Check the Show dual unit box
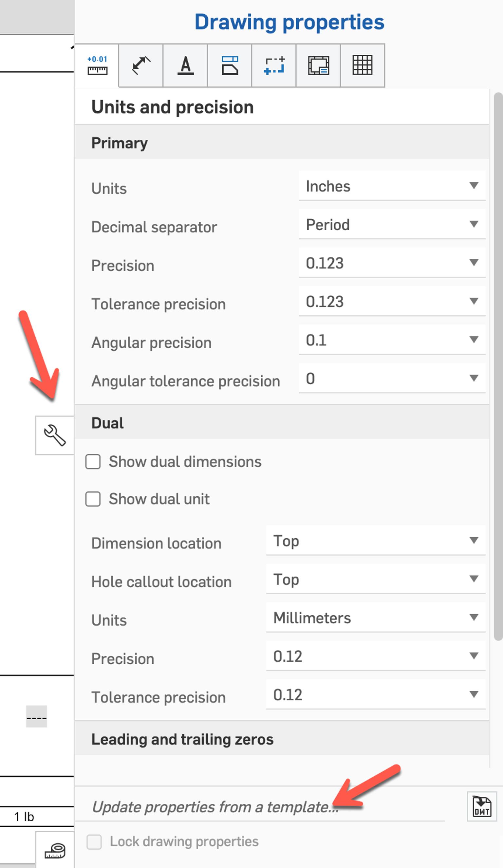This screenshot has height=868, width=503. 93,499
